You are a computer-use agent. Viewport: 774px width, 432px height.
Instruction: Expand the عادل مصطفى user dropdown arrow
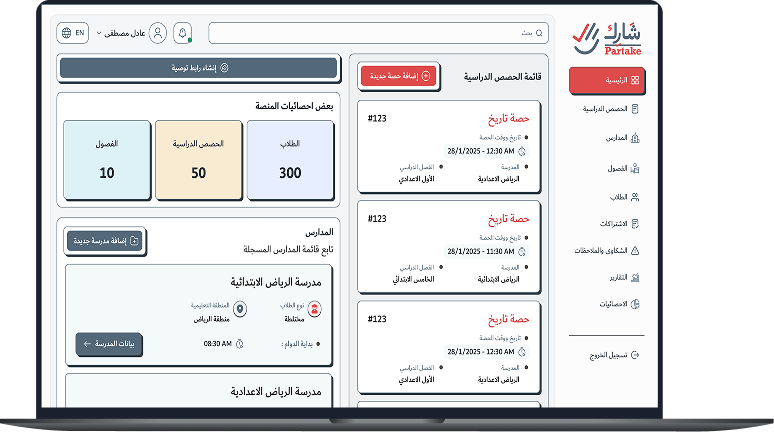click(x=99, y=33)
